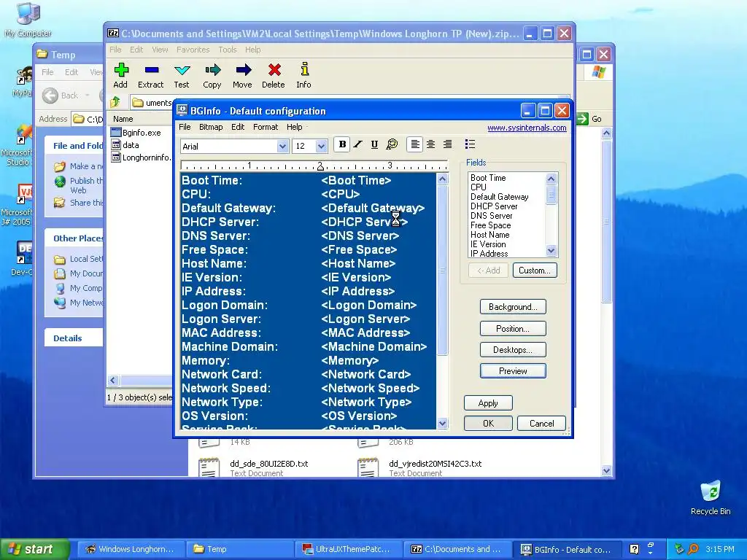Open www.sysinternals.com link
The width and height of the screenshot is (747, 560).
527,128
